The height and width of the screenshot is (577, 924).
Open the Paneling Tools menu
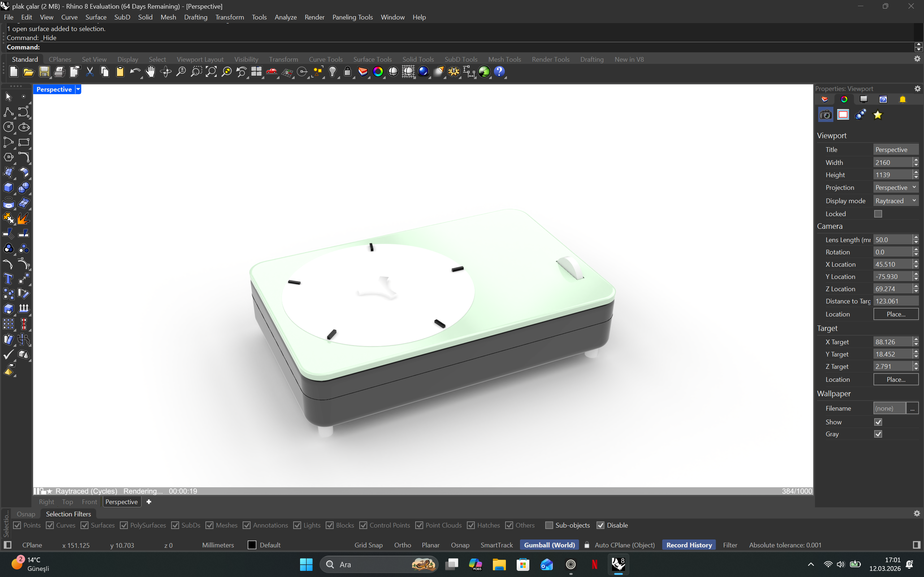click(352, 17)
